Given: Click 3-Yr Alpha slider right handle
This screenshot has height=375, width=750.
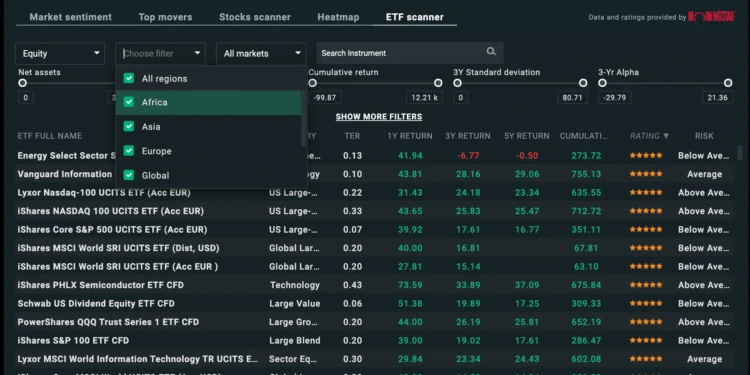Looking at the screenshot, I should pyautogui.click(x=728, y=83).
